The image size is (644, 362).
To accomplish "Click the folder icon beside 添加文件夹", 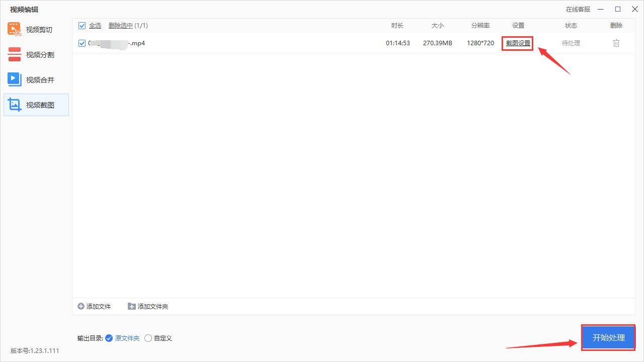I will 132,306.
